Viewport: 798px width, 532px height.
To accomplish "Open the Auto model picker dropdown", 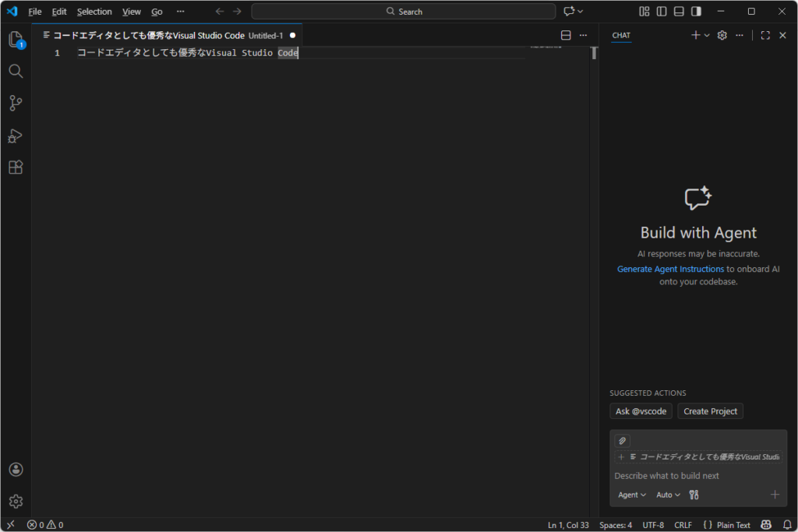I will 668,495.
